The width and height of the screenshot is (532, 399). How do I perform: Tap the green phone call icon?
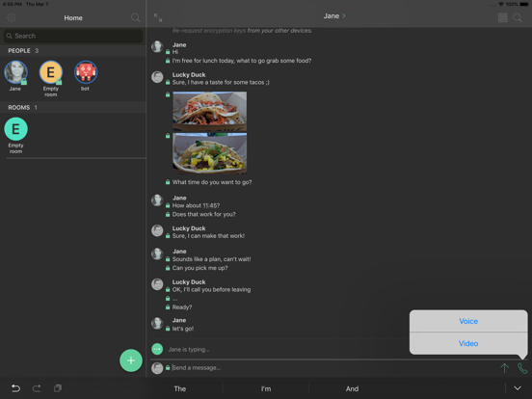[521, 368]
